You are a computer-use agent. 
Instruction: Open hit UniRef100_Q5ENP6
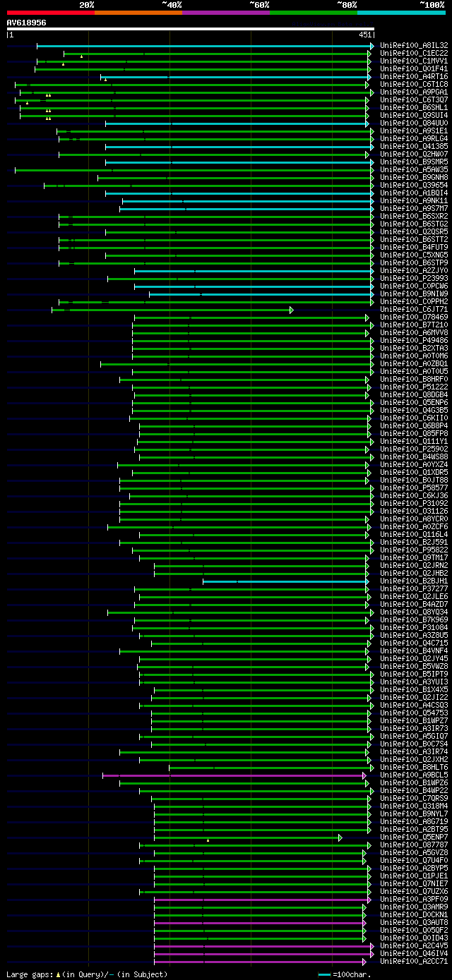point(414,403)
